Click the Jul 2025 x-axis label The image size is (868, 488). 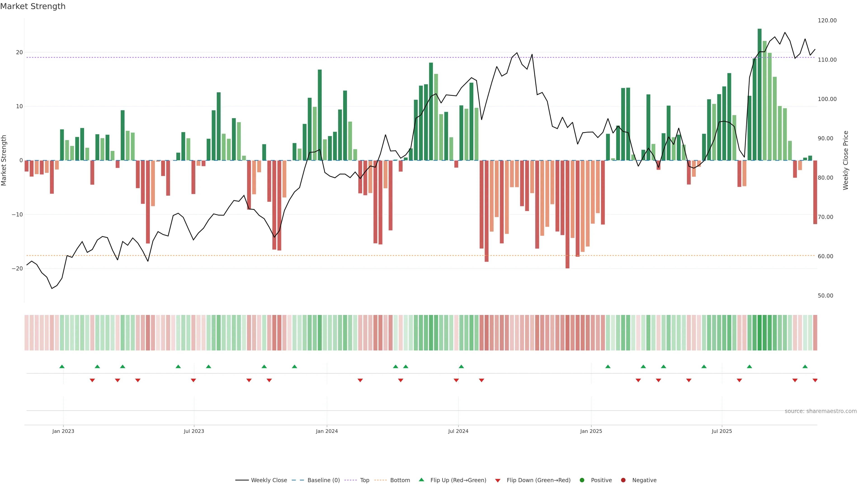(x=722, y=431)
